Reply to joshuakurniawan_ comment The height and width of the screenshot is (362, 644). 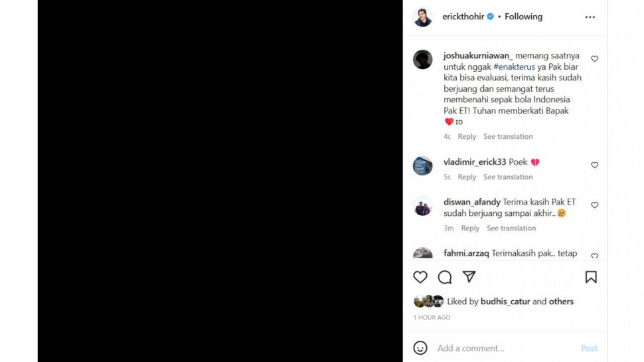[x=467, y=137]
